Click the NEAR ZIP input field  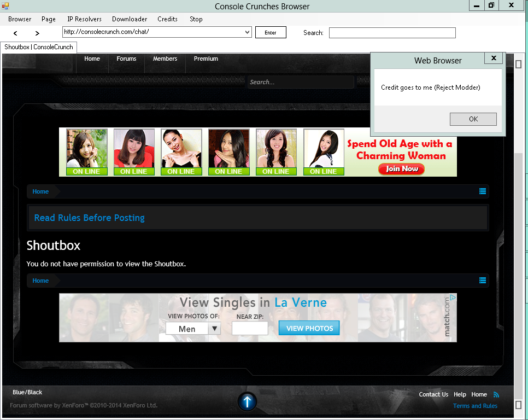point(250,328)
